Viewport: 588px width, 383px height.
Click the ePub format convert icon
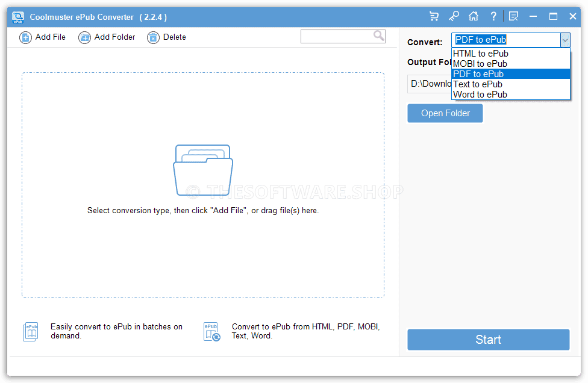(212, 332)
